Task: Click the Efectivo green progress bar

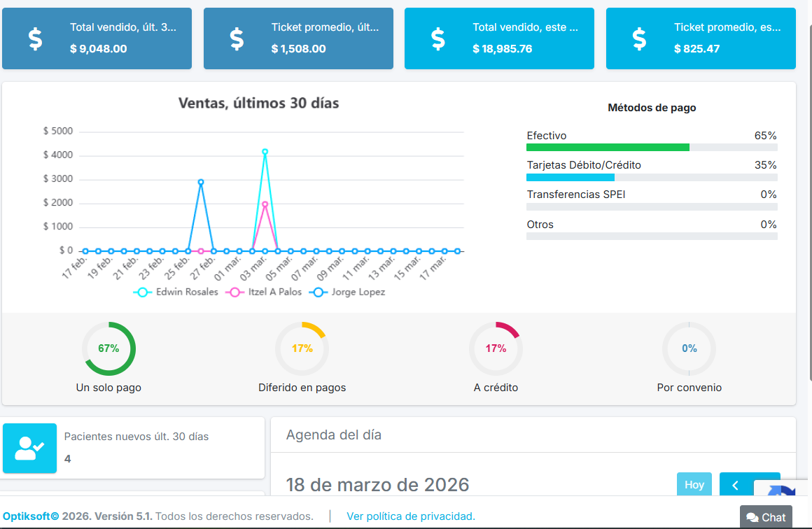Action: point(608,148)
